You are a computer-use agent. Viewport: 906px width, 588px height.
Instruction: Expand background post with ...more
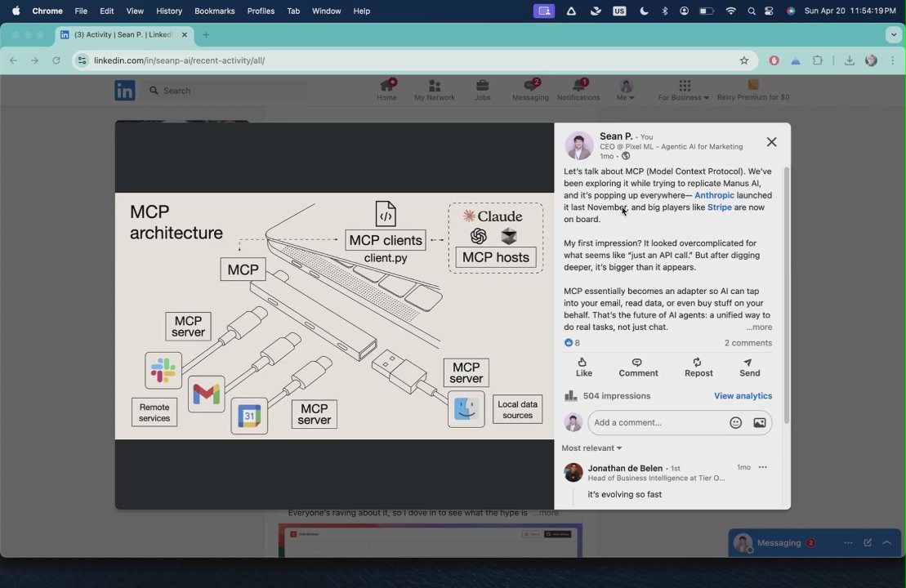pos(546,513)
